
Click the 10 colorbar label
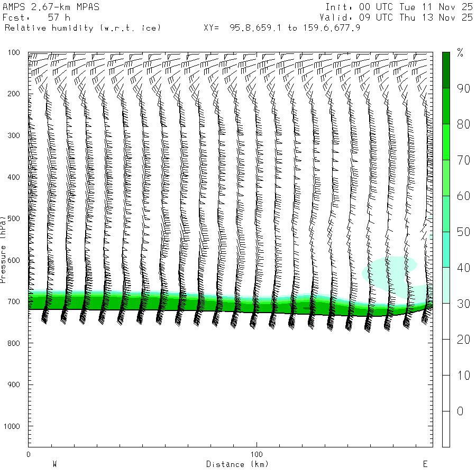463,376
